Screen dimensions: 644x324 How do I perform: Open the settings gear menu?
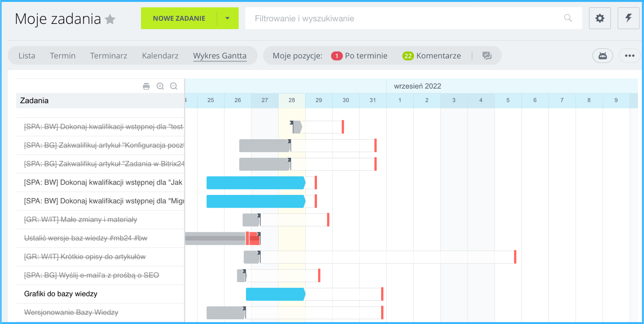click(x=600, y=18)
